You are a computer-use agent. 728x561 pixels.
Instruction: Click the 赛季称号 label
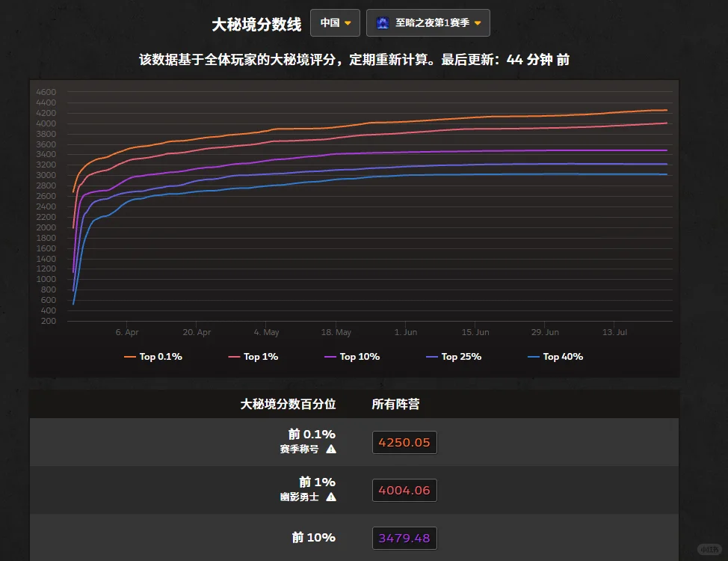(300, 450)
